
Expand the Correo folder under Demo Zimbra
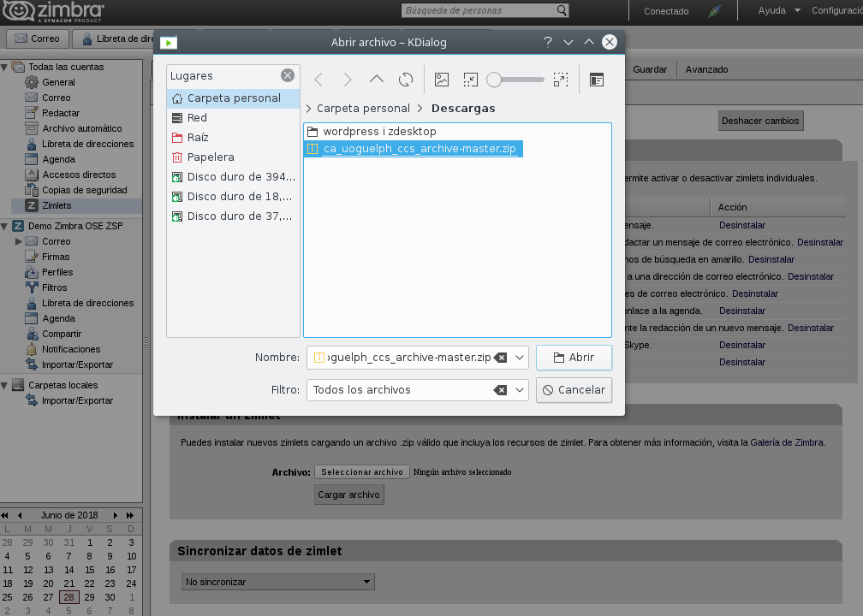click(x=19, y=241)
